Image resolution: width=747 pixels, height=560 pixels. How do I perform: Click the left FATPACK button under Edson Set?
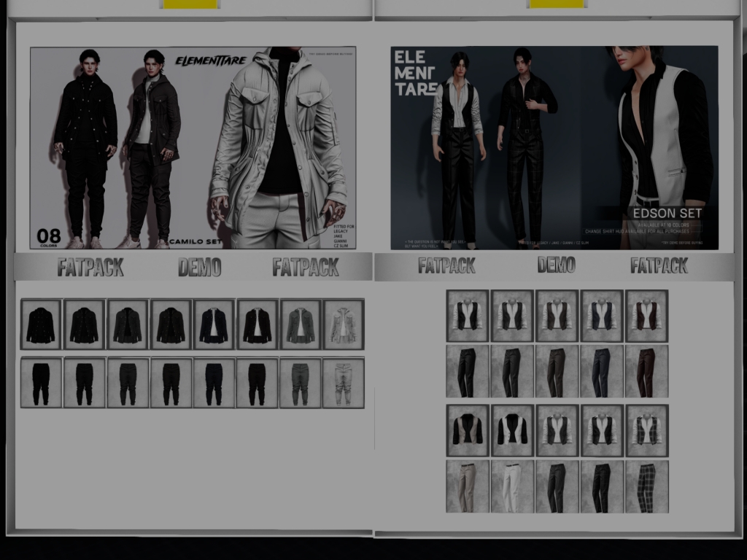pyautogui.click(x=446, y=265)
